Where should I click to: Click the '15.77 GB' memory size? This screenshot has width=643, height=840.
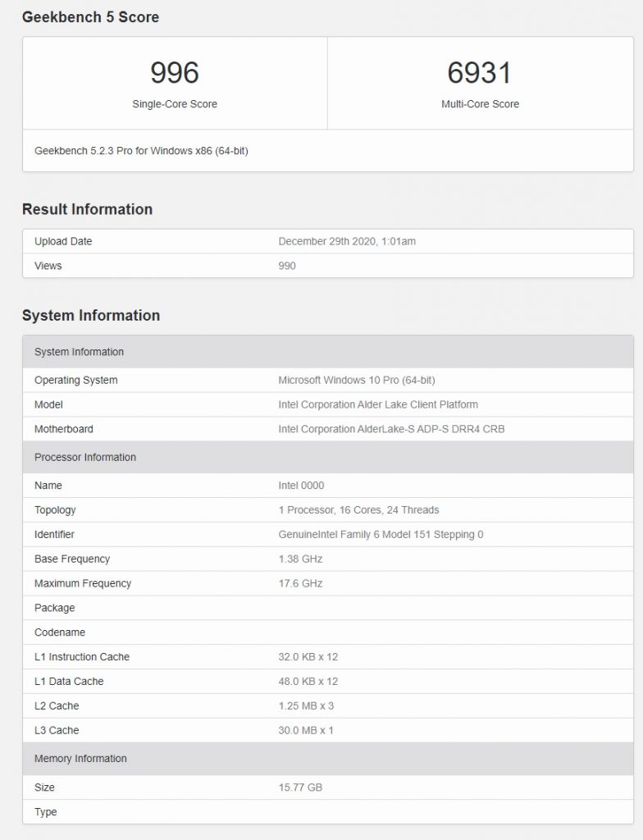pos(301,787)
